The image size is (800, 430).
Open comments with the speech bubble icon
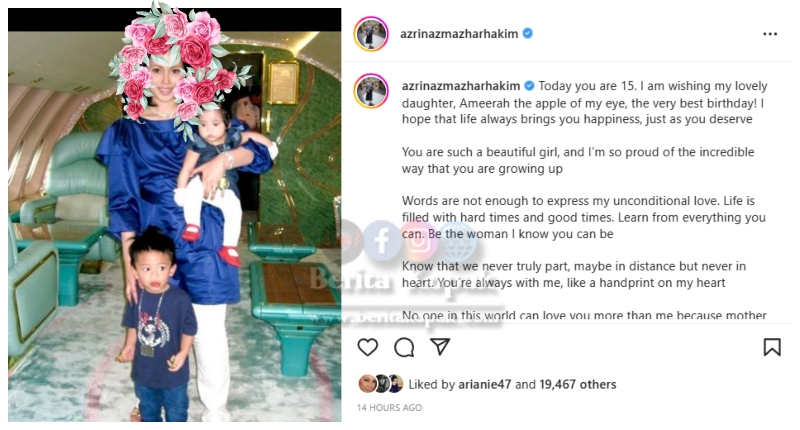coord(404,347)
